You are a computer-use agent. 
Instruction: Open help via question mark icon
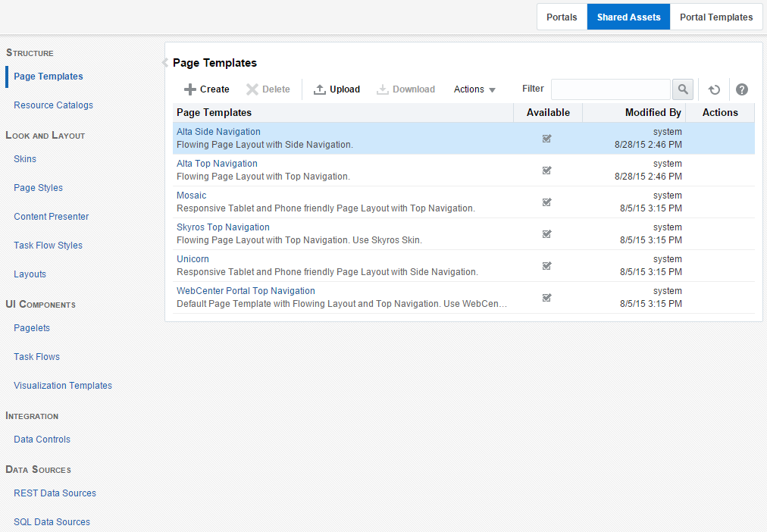coord(741,89)
